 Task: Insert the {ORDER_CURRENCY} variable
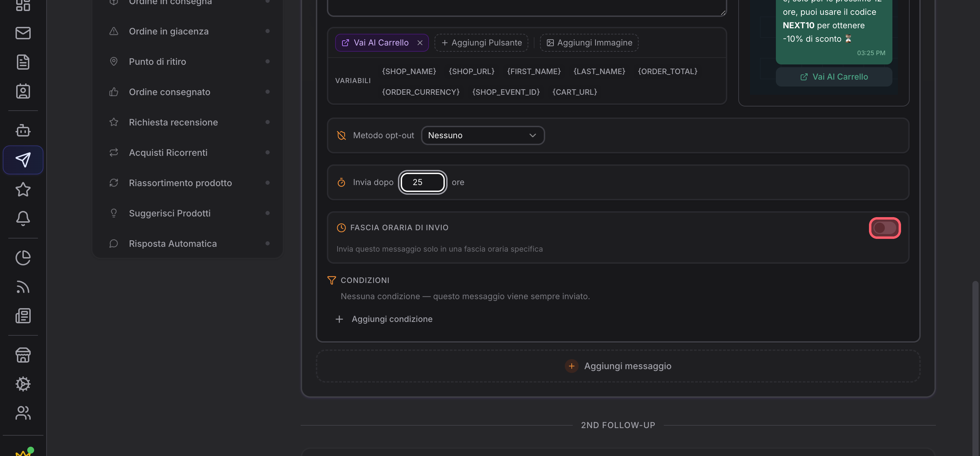(x=421, y=92)
